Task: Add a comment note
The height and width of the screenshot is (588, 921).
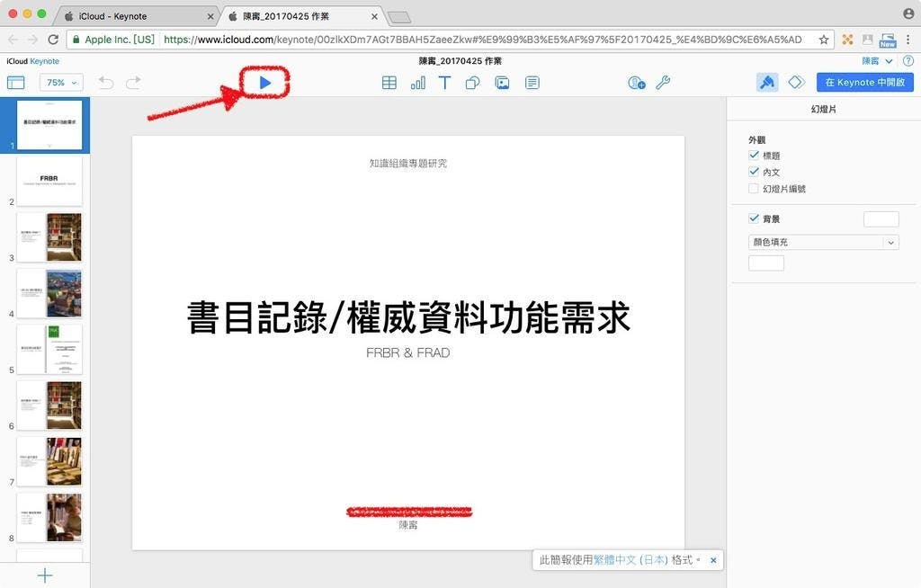Action: (532, 83)
